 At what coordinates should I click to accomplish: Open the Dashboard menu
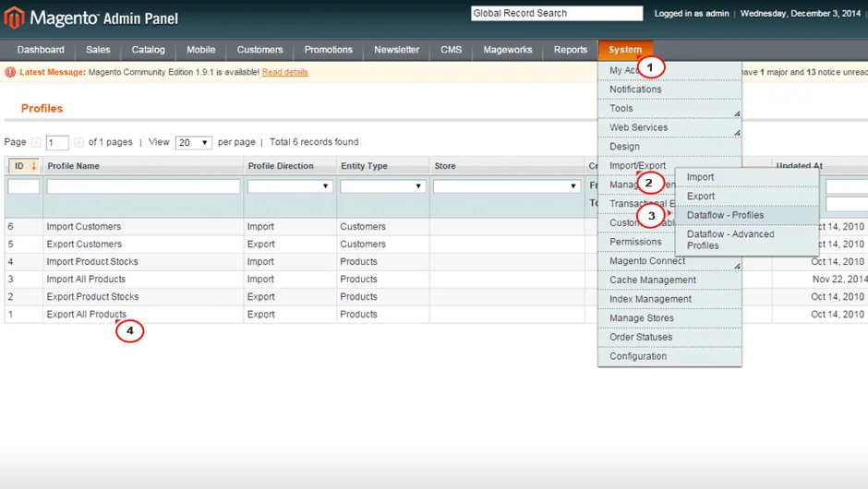pyautogui.click(x=41, y=50)
